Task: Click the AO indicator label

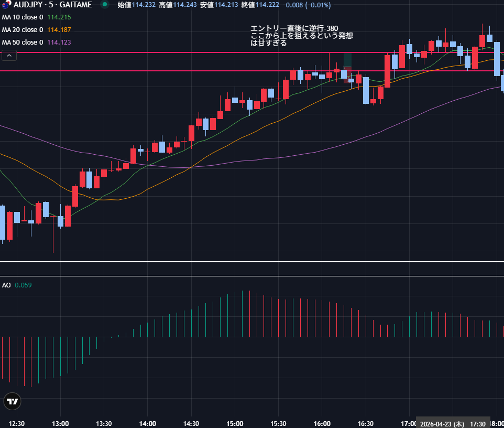Action: (x=6, y=285)
